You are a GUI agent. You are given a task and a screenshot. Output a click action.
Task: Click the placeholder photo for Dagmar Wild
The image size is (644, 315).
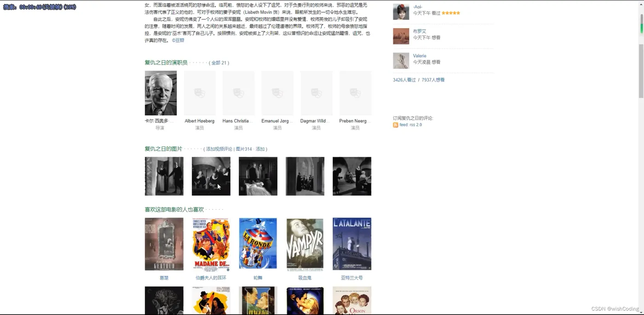click(316, 93)
